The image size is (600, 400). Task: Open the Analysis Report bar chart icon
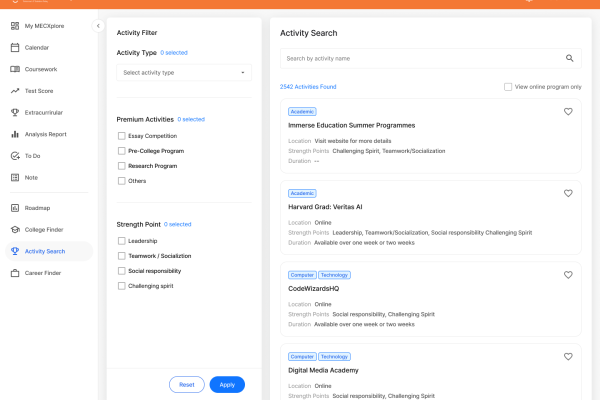coord(15,134)
